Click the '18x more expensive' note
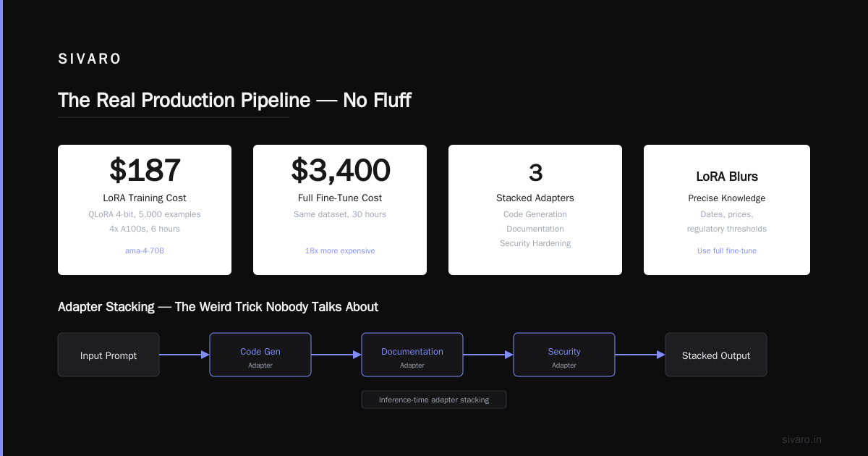The image size is (868, 456). coord(340,250)
